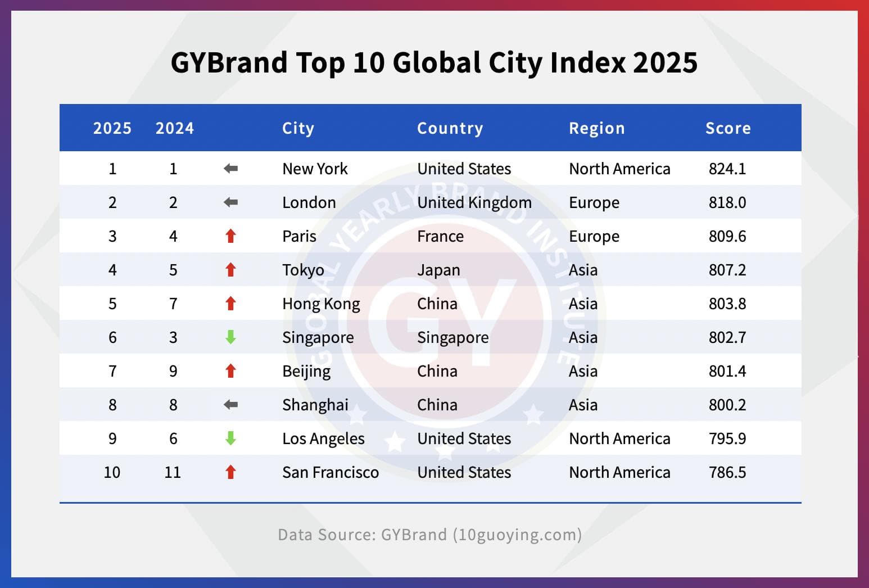Viewport: 869px width, 588px height.
Task: Click the score 800.2
Action: coord(727,405)
